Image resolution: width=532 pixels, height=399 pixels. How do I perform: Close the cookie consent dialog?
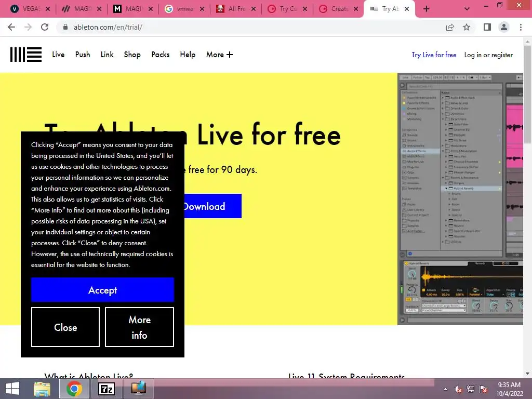65,327
